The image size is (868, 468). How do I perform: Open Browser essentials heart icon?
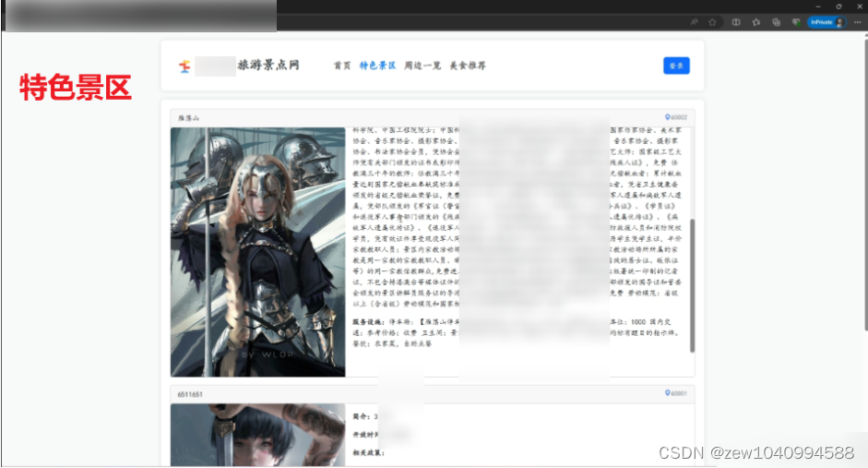click(796, 22)
